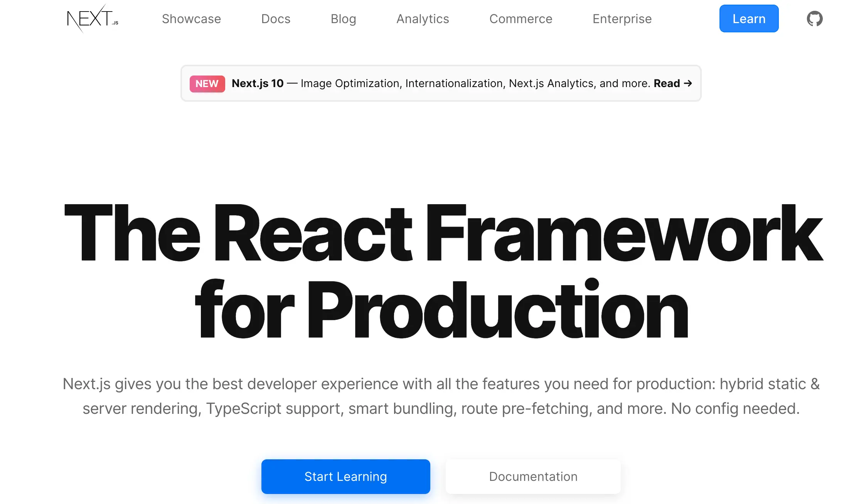Image resolution: width=866 pixels, height=504 pixels.
Task: Click the NEW badge in the banner
Action: click(x=207, y=84)
